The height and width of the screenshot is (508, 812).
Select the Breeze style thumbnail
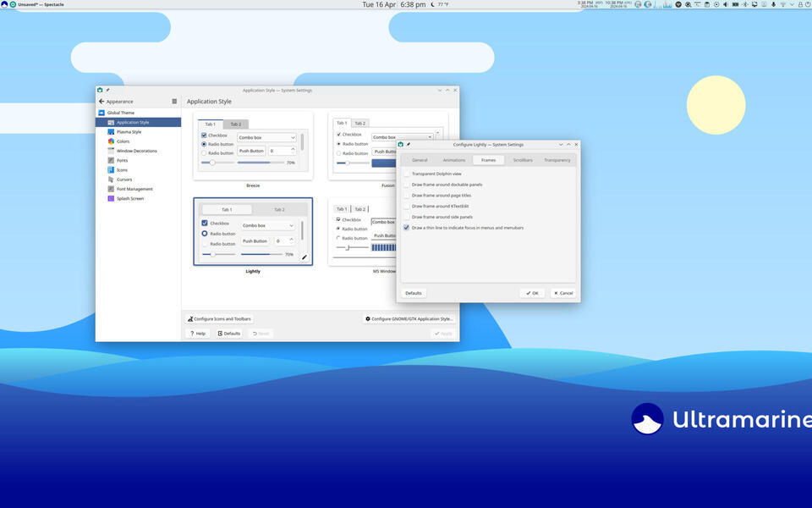(x=253, y=146)
